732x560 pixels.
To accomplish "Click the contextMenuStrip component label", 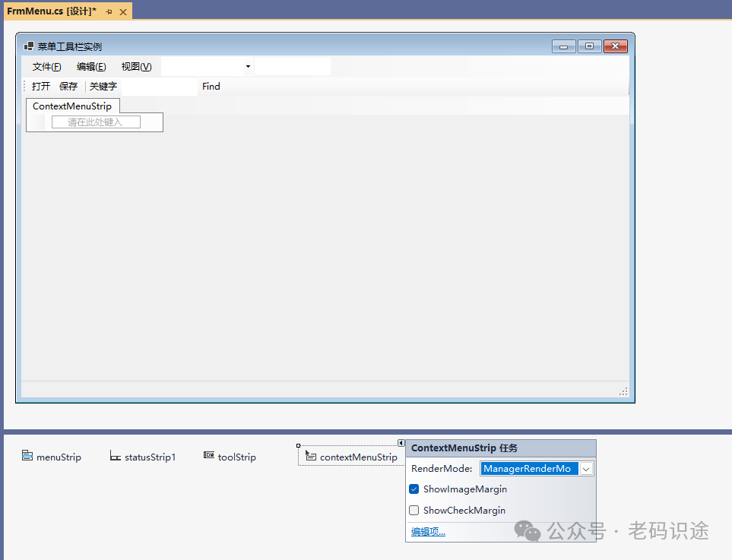I will (359, 457).
